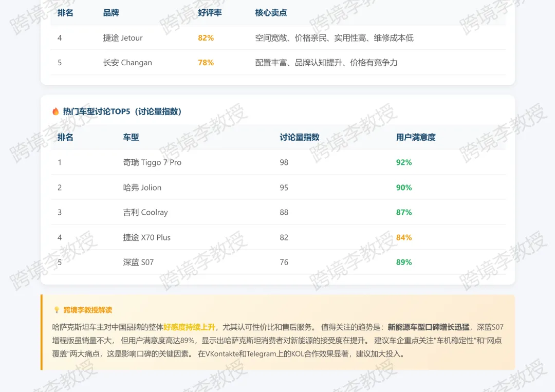Click the 78% rating for Changan
Image resolution: width=555 pixels, height=392 pixels.
206,63
